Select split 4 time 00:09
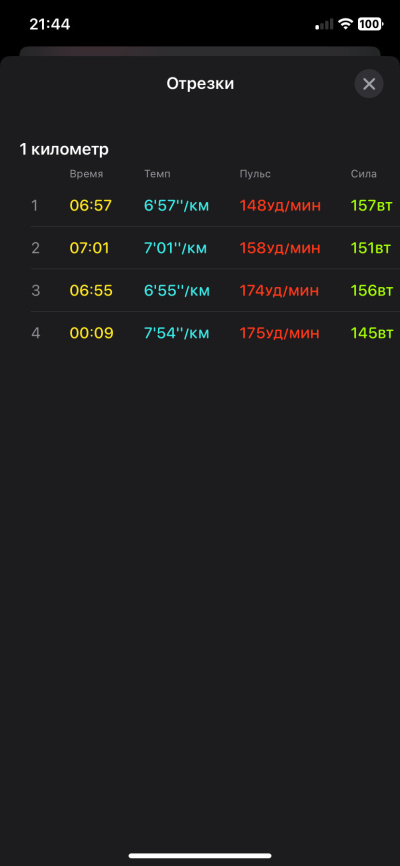400x866 pixels. [x=91, y=333]
